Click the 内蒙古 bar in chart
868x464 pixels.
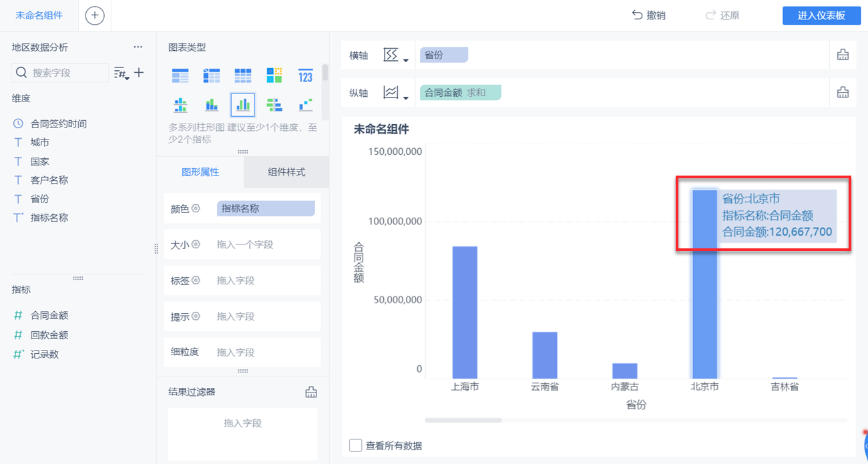click(x=625, y=371)
